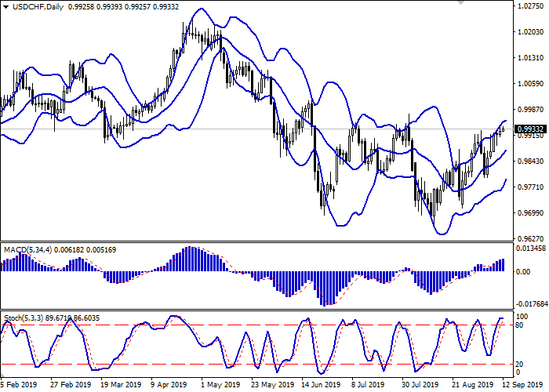Click the 0.98430 price scale label
The width and height of the screenshot is (549, 392).
[x=531, y=162]
